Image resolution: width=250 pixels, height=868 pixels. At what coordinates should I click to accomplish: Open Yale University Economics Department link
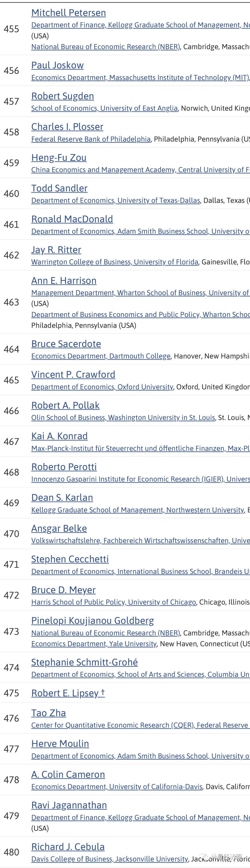(x=94, y=644)
